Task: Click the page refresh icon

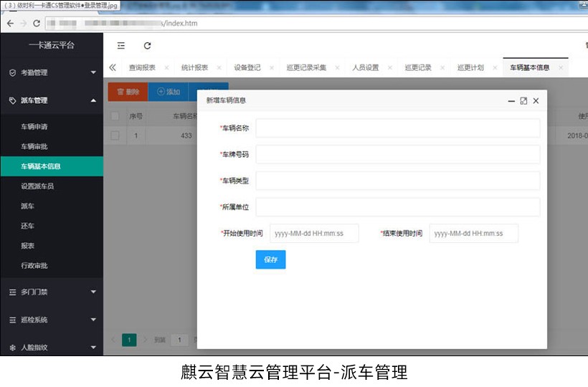Action: coord(147,45)
